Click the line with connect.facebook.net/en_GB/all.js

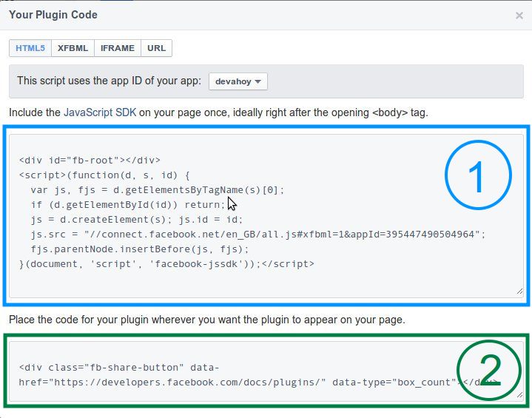point(258,235)
